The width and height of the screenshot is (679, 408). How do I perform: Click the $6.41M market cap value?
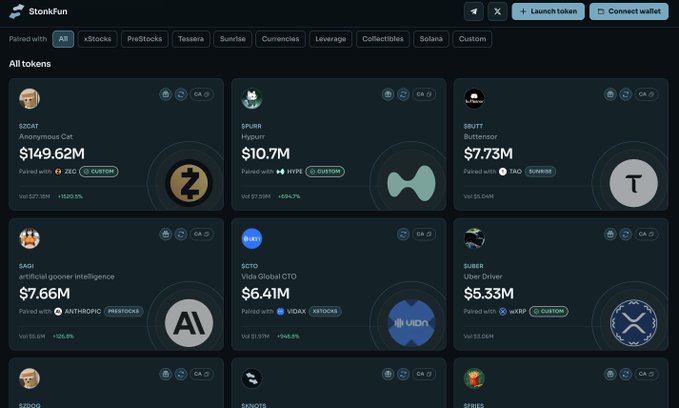[x=265, y=294]
